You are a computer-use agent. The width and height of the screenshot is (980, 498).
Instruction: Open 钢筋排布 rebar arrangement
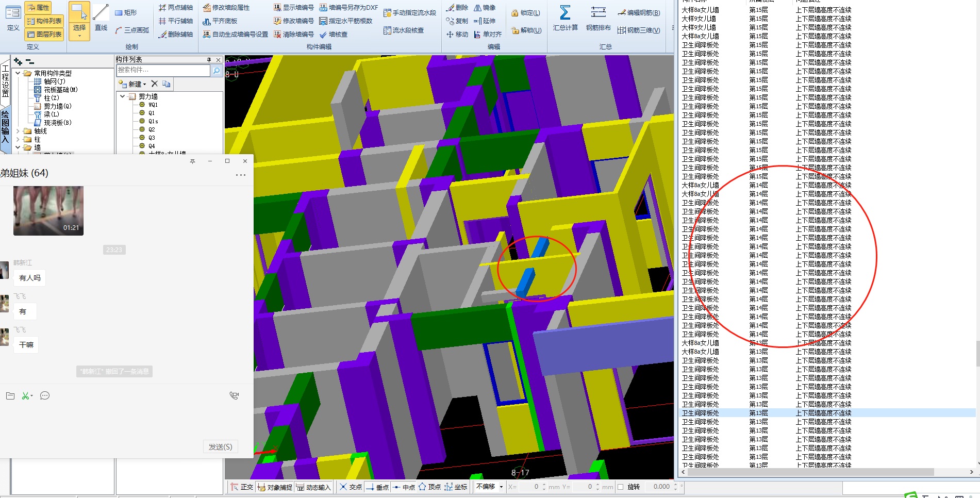click(x=598, y=18)
